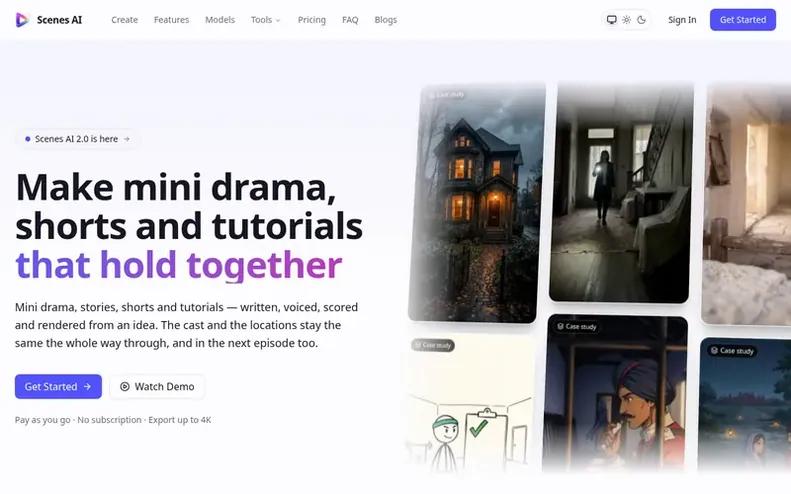This screenshot has width=791, height=494.
Task: Switch to dark theme moon icon
Action: [x=642, y=20]
